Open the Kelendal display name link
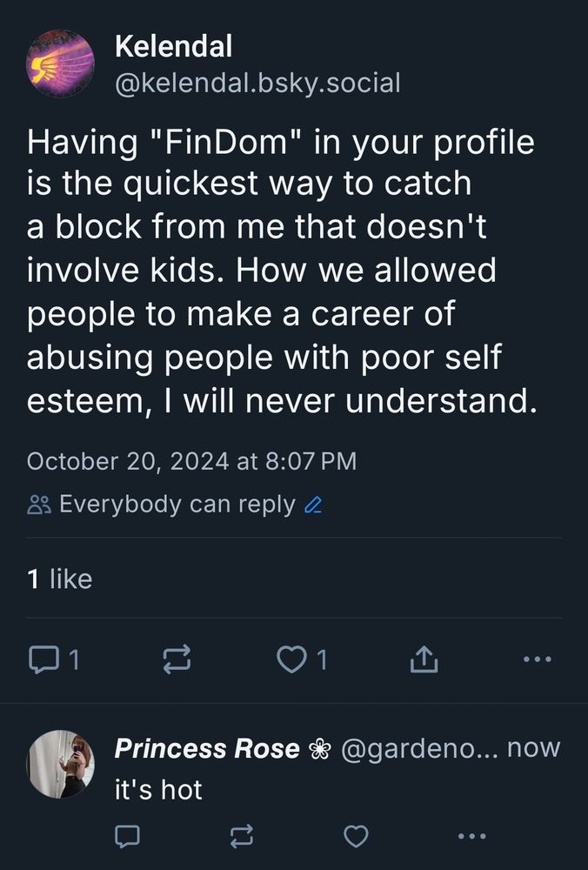The width and height of the screenshot is (588, 870). (x=173, y=47)
